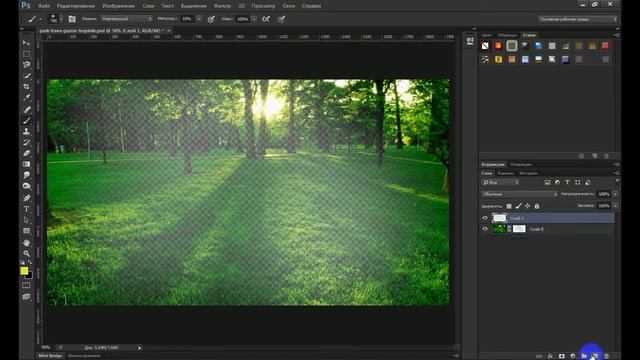Toggle Quick Mask mode

point(27,285)
